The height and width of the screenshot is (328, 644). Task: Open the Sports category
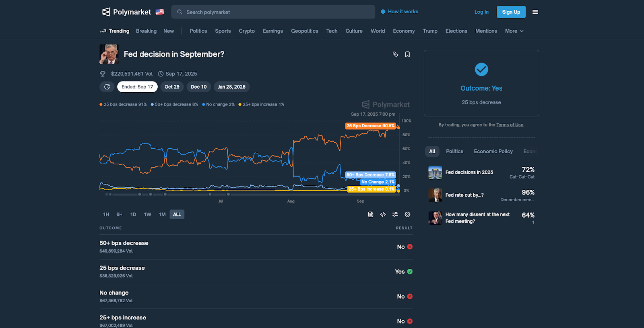click(223, 31)
